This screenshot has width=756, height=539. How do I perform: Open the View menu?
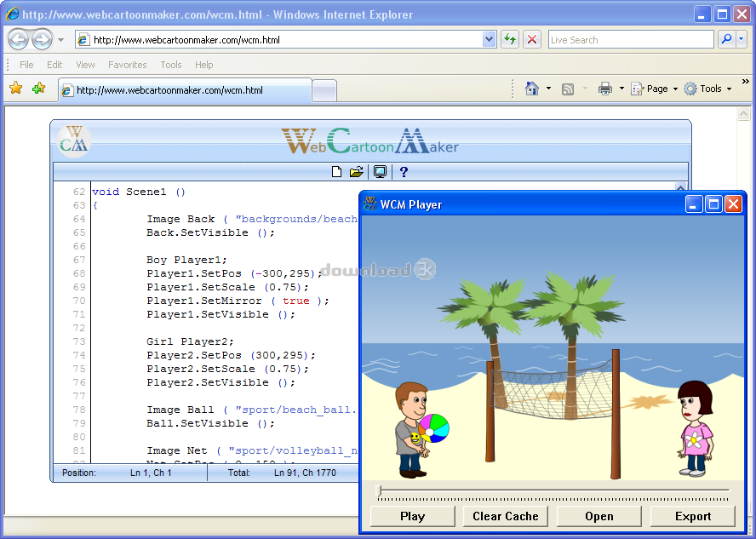pyautogui.click(x=85, y=65)
